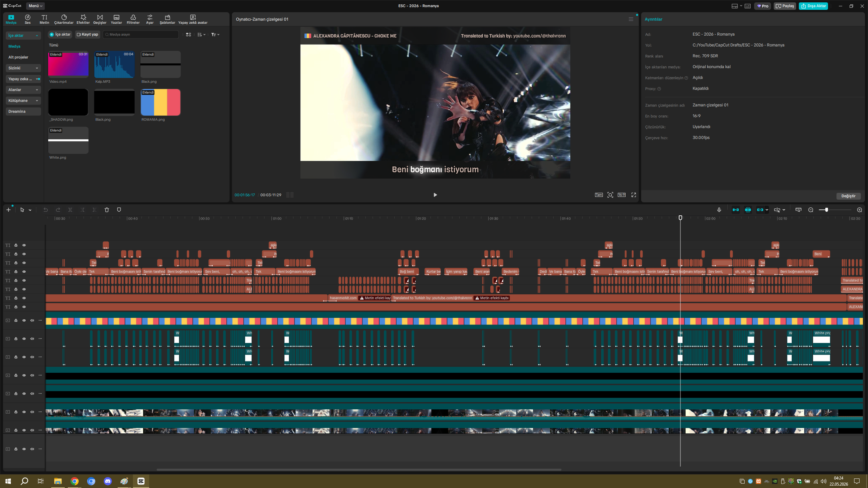Click the Discord icon in the taskbar
Screen dimensions: 868x488
coord(108,481)
